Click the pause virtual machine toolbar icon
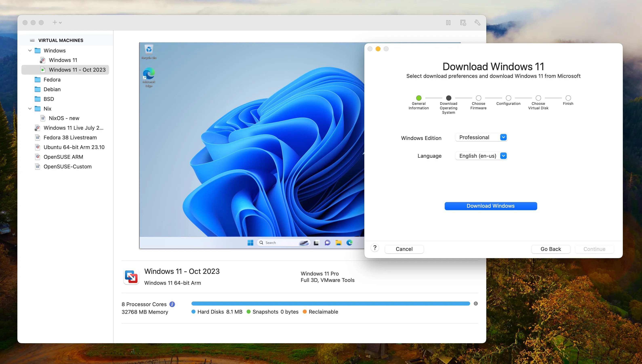 (448, 23)
